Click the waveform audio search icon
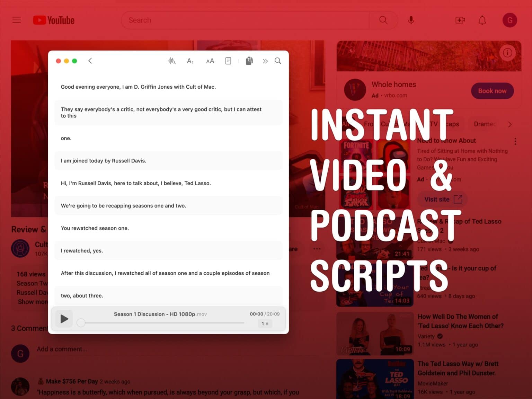Screen dimensions: 532x399 pyautogui.click(x=171, y=61)
